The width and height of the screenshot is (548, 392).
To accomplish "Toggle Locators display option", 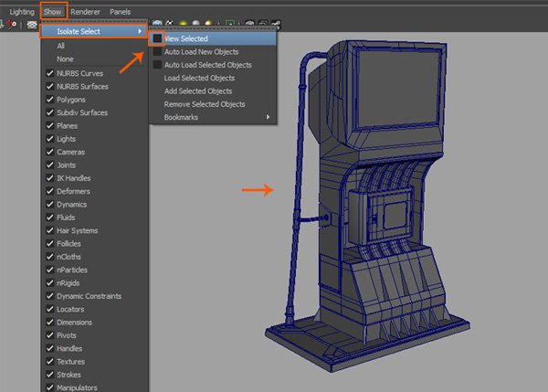I will pos(49,309).
